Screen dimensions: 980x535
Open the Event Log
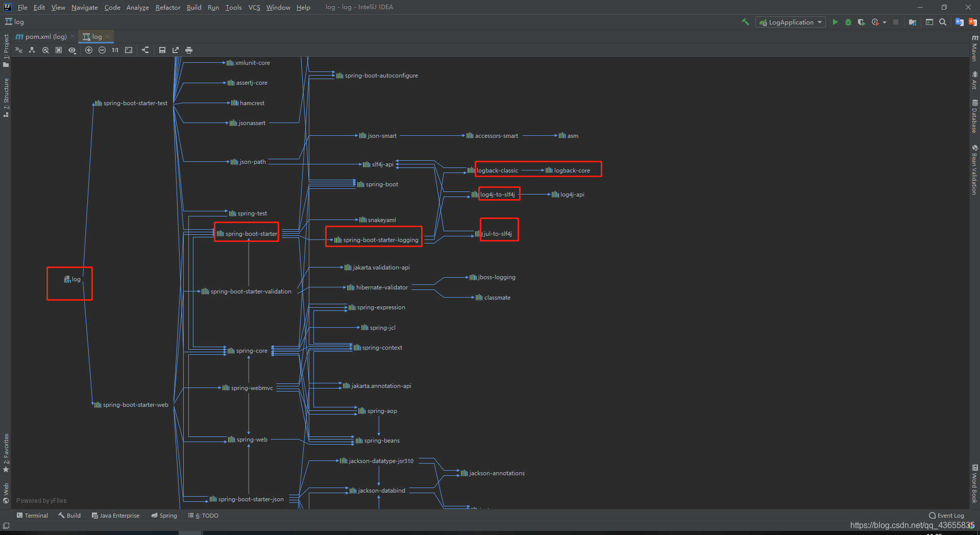tap(946, 516)
